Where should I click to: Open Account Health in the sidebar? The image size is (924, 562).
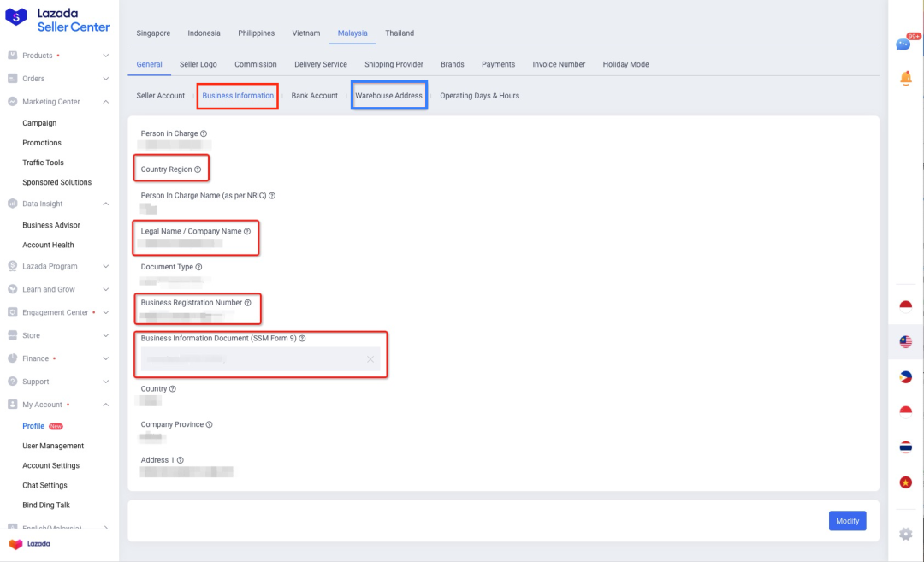tap(48, 245)
